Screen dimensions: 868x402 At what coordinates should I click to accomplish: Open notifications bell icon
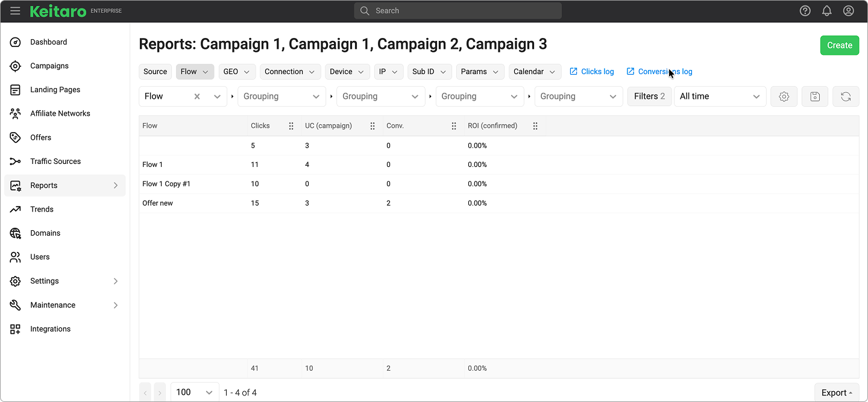pyautogui.click(x=826, y=11)
